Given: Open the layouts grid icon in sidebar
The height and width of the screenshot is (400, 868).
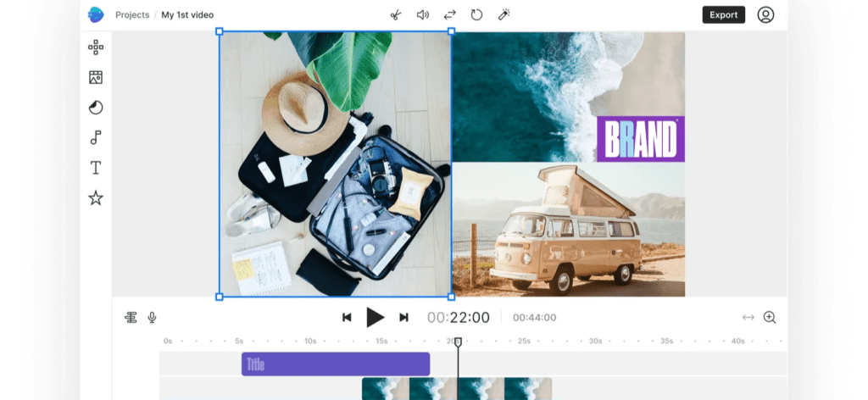Looking at the screenshot, I should click(x=96, y=47).
